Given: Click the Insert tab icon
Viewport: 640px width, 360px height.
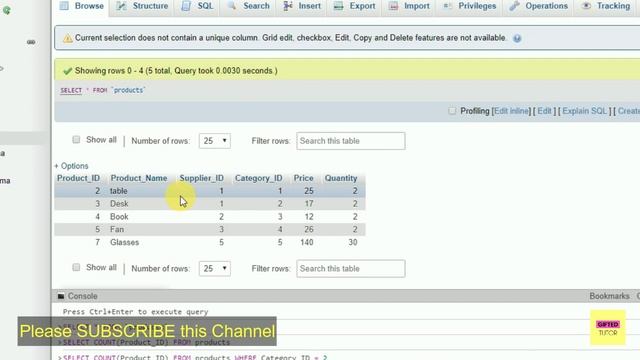Looking at the screenshot, I should [x=288, y=6].
